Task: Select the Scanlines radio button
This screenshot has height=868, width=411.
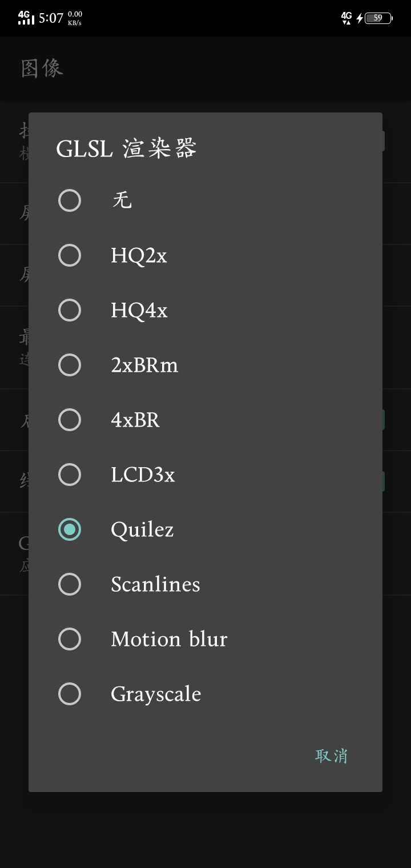Action: coord(70,584)
